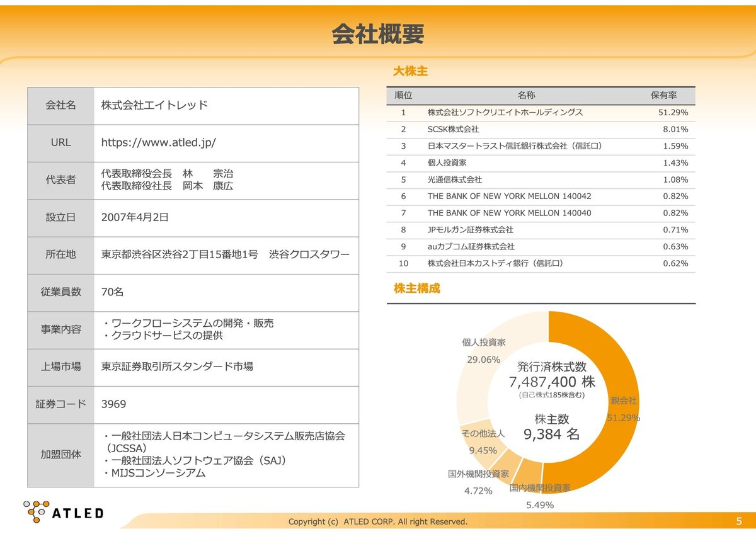Click the 親会社 label on donut chart
The width and height of the screenshot is (756, 534).
624,401
